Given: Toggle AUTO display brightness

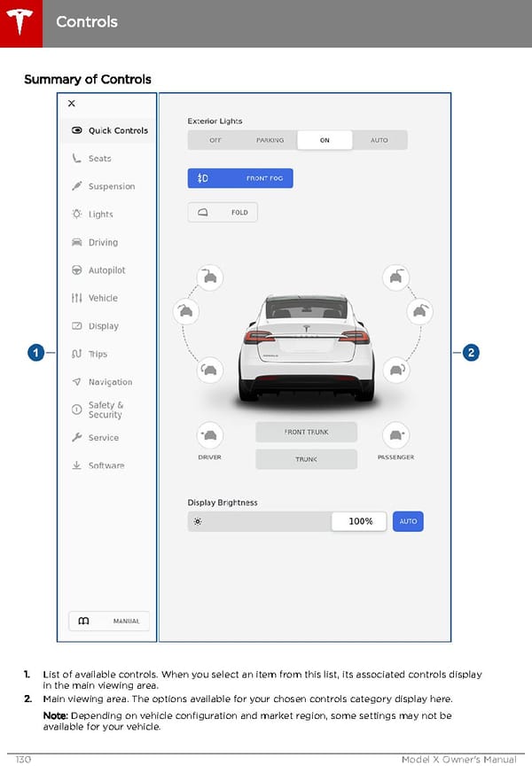Looking at the screenshot, I should click(x=408, y=521).
